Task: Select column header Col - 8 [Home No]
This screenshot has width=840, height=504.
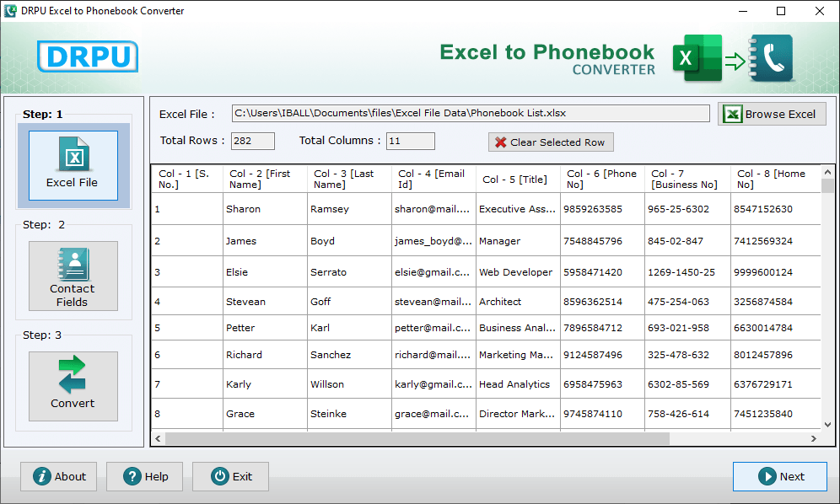Action: tap(776, 179)
